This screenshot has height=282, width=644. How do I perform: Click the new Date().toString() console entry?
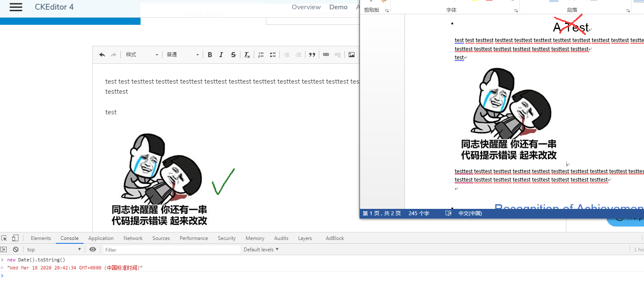[x=36, y=260]
